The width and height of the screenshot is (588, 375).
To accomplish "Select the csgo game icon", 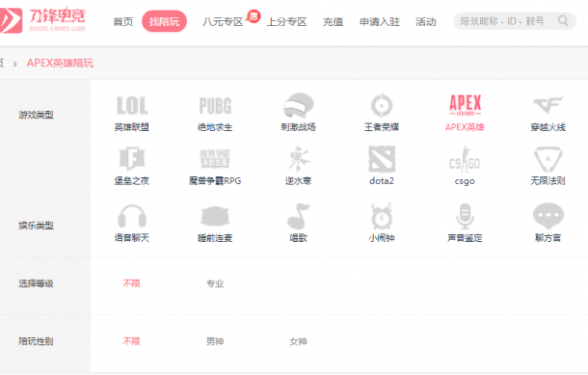I will click(x=465, y=160).
